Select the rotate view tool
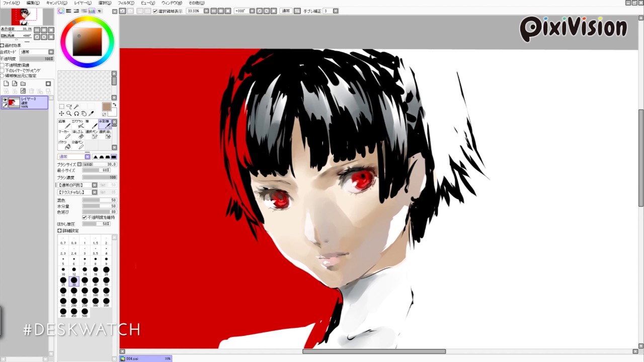 pyautogui.click(x=76, y=114)
